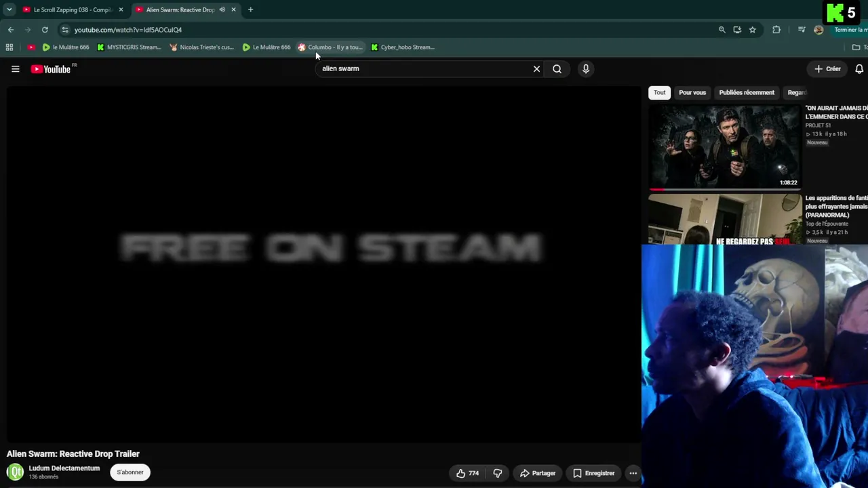Open the apps grid in bookmarks bar
Screen dimensions: 868x488
point(9,47)
